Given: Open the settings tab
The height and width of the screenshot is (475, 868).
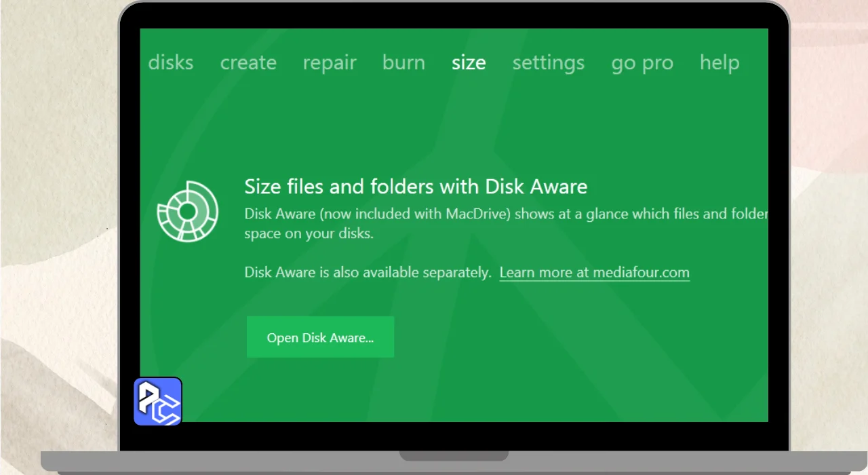Looking at the screenshot, I should [548, 63].
